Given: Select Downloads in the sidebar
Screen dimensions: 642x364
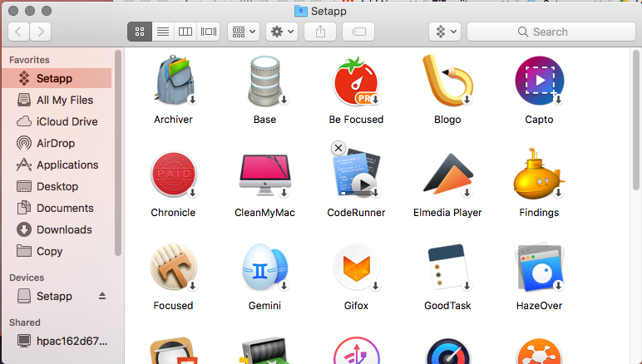Looking at the screenshot, I should click(64, 229).
